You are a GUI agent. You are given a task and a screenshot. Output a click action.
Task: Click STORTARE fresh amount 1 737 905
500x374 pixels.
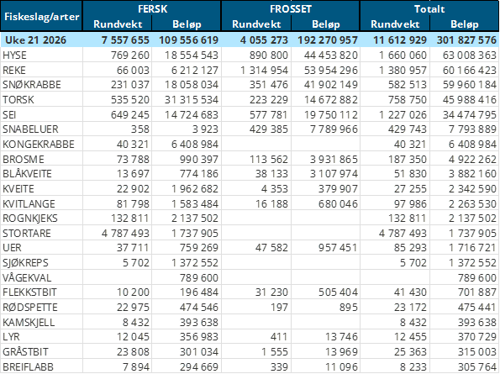click(x=195, y=233)
